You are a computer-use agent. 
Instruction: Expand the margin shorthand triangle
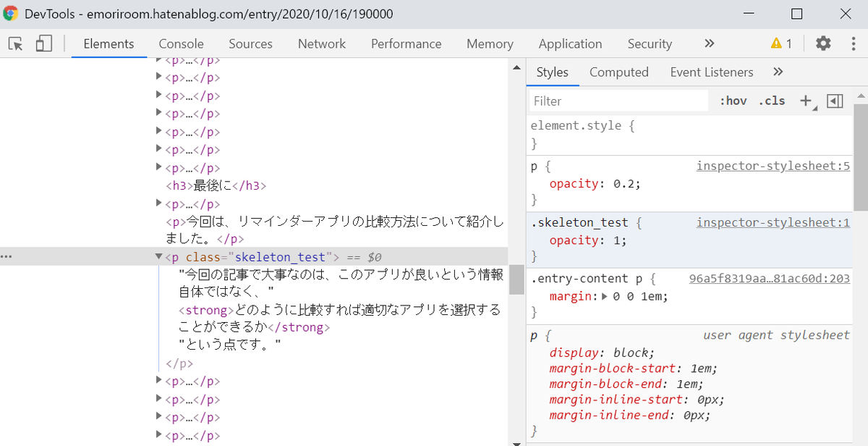coord(605,296)
